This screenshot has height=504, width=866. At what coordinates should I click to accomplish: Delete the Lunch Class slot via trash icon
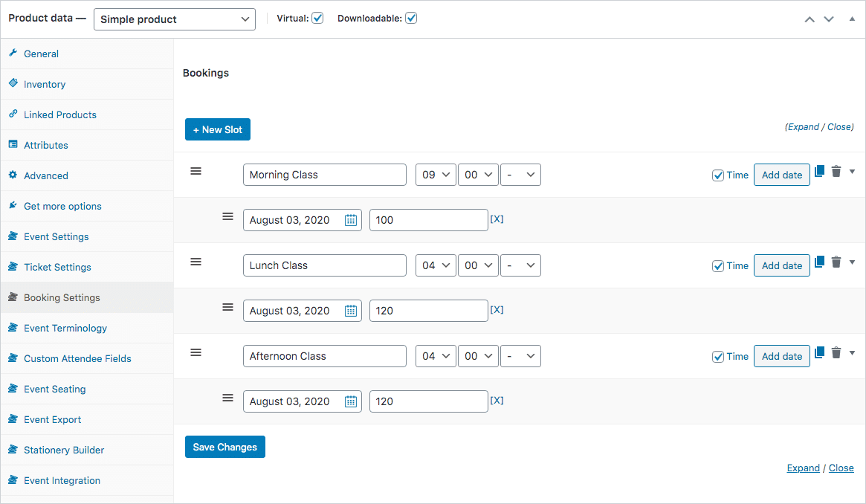click(836, 262)
